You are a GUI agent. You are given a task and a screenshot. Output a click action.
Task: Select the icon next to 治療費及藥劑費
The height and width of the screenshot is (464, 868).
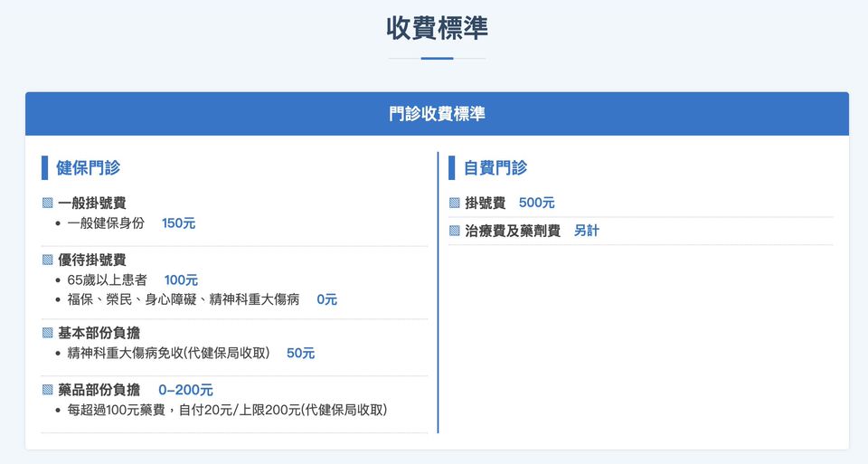point(455,231)
